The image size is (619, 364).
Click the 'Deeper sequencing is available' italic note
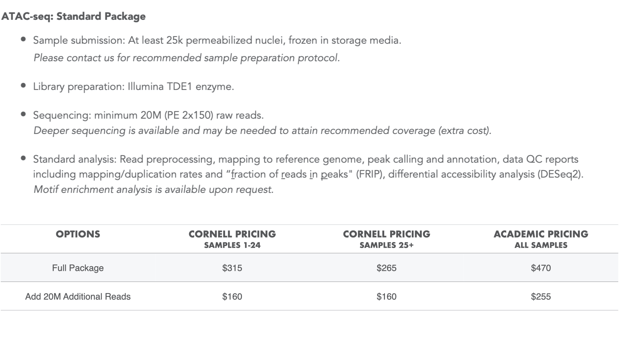click(x=262, y=131)
